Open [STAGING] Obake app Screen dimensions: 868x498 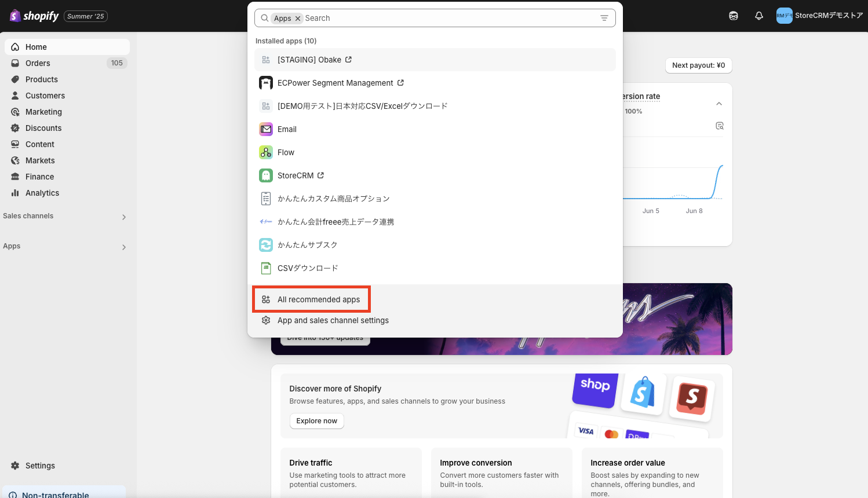coord(435,60)
